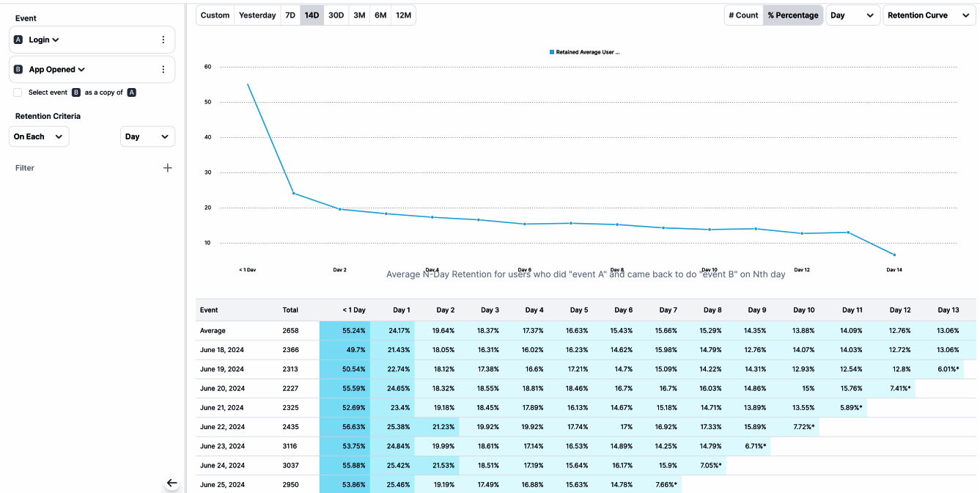This screenshot has width=980, height=493.
Task: Open the Day dropdown in the top toolbar
Action: 852,15
